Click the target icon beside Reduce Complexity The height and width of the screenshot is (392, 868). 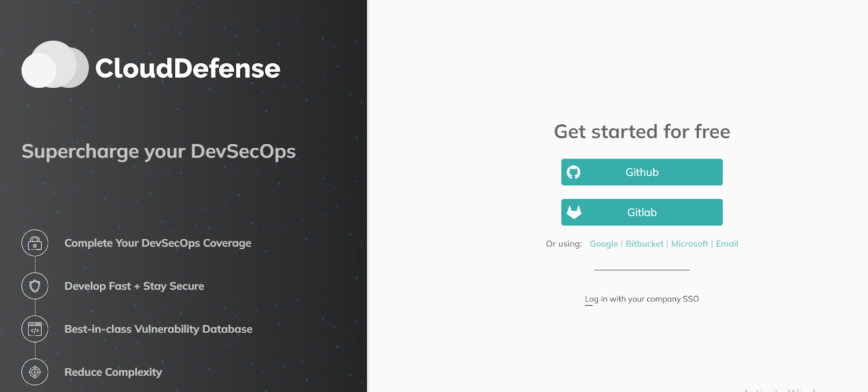[x=35, y=372]
